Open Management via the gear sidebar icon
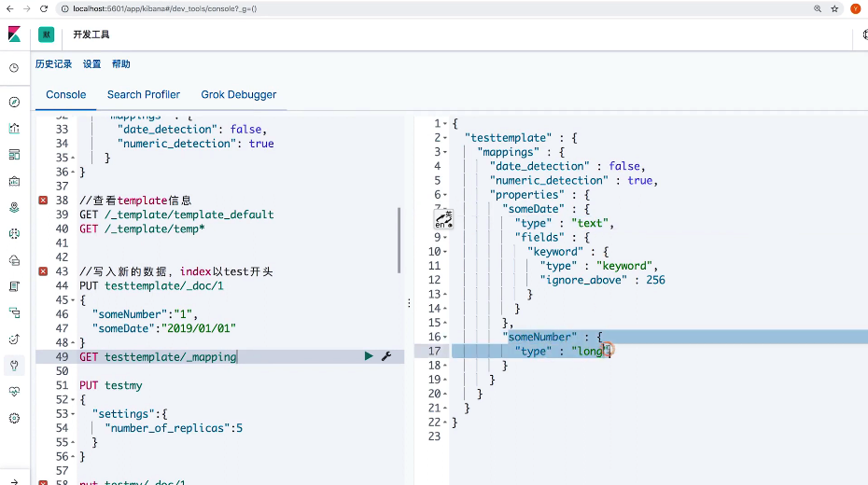Screen dimensions: 868x485 [14, 419]
